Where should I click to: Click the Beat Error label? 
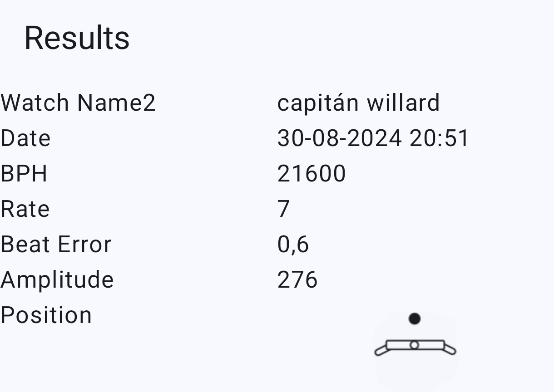56,244
